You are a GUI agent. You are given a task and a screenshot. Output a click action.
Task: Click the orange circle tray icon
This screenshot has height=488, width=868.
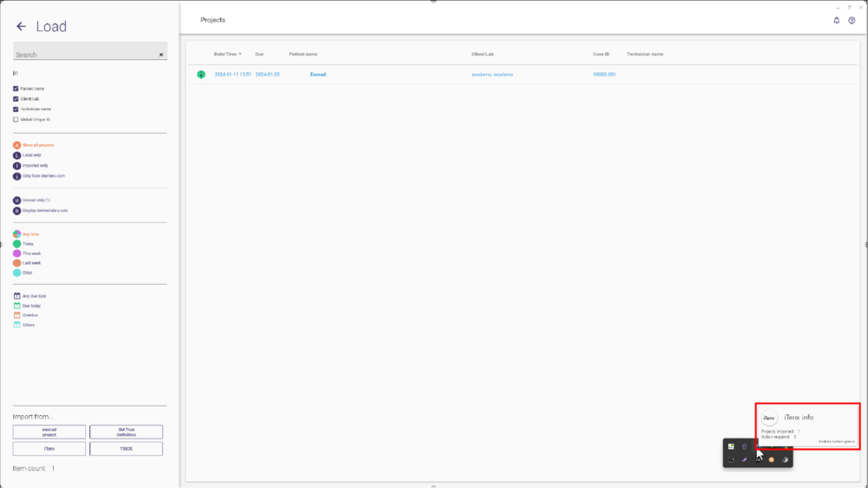click(x=771, y=459)
